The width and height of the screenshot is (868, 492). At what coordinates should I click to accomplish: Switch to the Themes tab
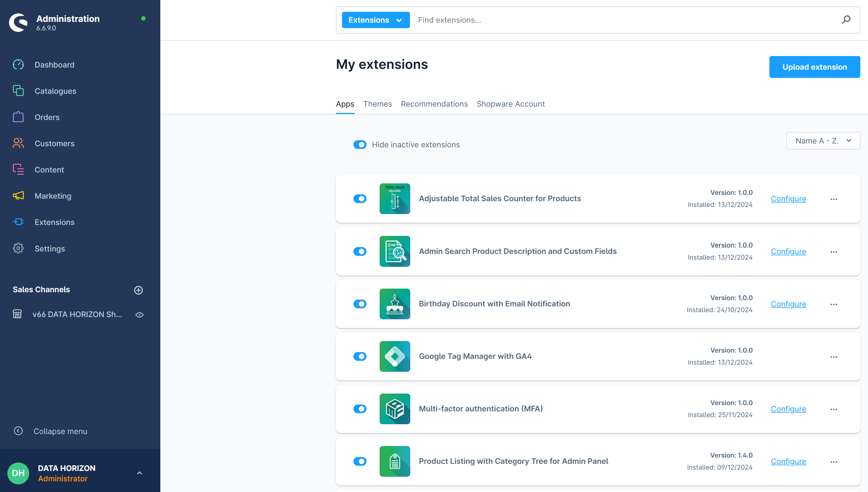pos(377,104)
